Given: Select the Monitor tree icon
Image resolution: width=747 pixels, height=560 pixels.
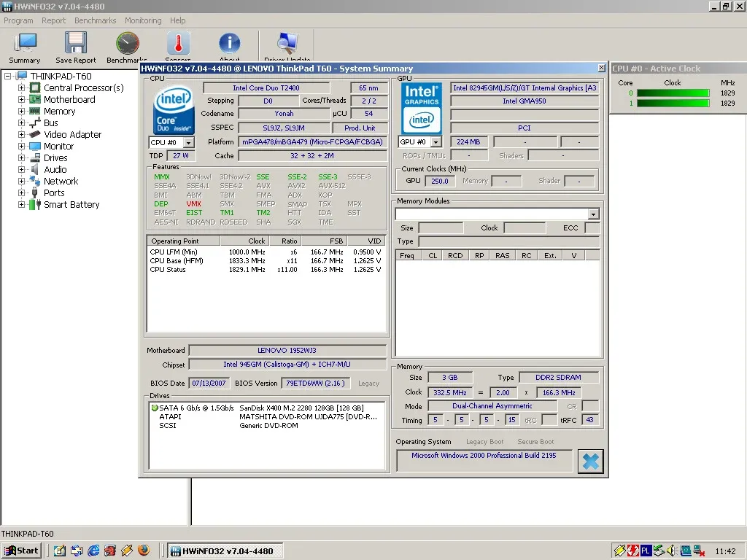Looking at the screenshot, I should tap(35, 146).
